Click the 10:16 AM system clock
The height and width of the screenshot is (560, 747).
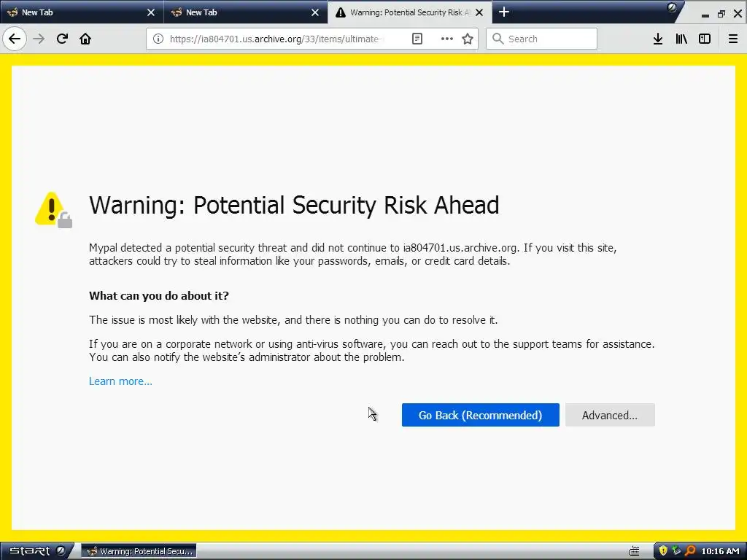pyautogui.click(x=720, y=551)
